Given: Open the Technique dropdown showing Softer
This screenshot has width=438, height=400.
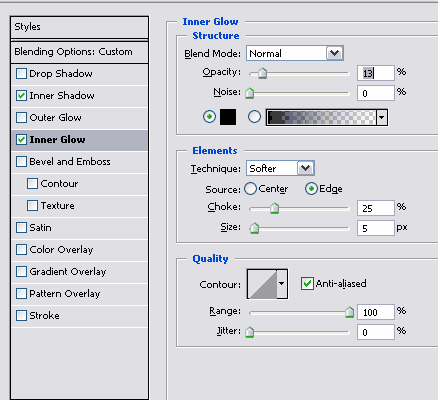Looking at the screenshot, I should pyautogui.click(x=280, y=168).
